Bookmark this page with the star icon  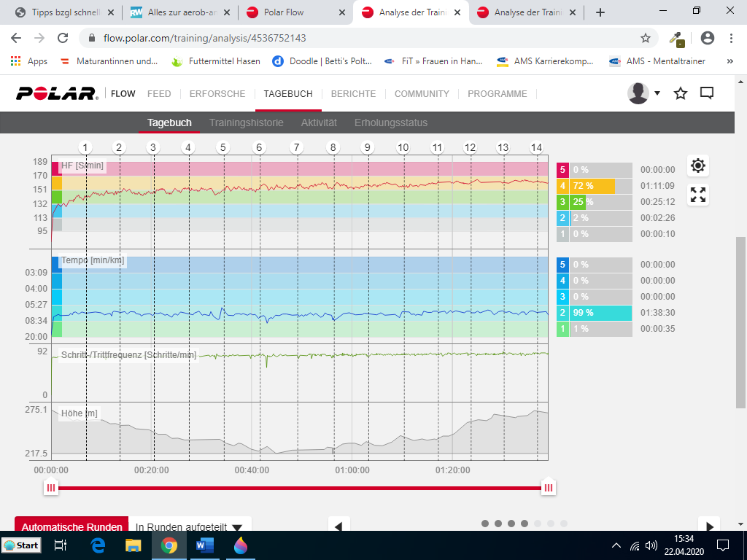tap(646, 38)
